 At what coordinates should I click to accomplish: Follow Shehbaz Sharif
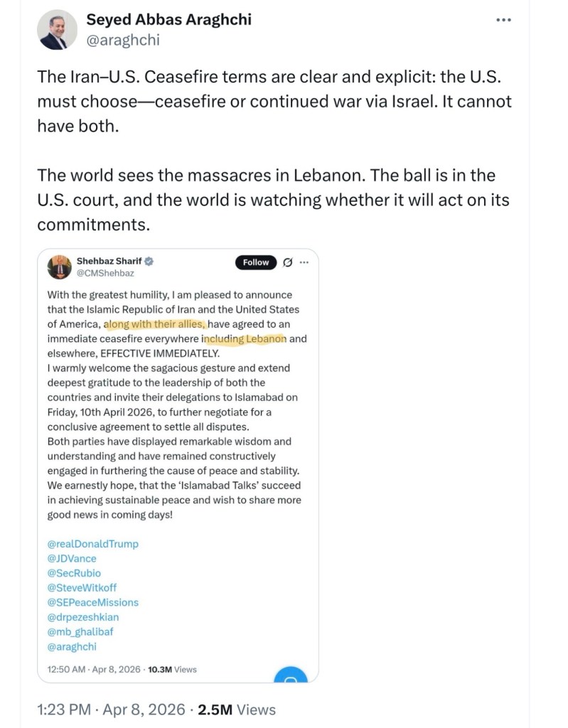tap(256, 262)
